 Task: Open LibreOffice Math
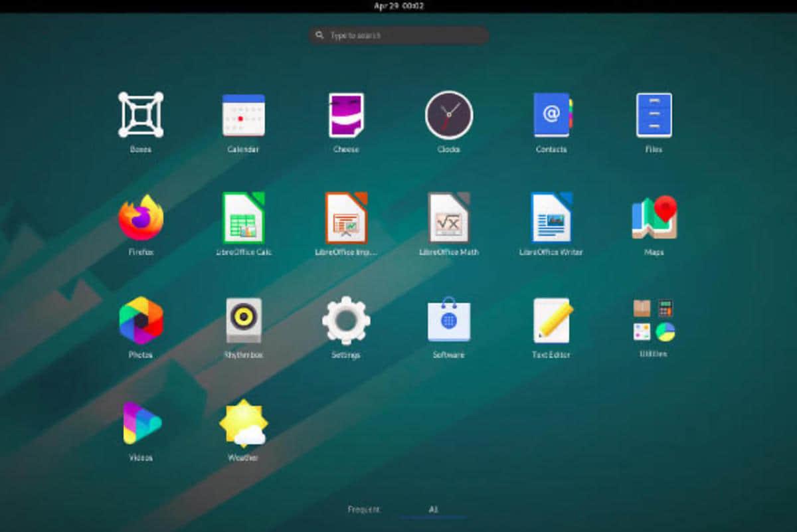click(449, 219)
